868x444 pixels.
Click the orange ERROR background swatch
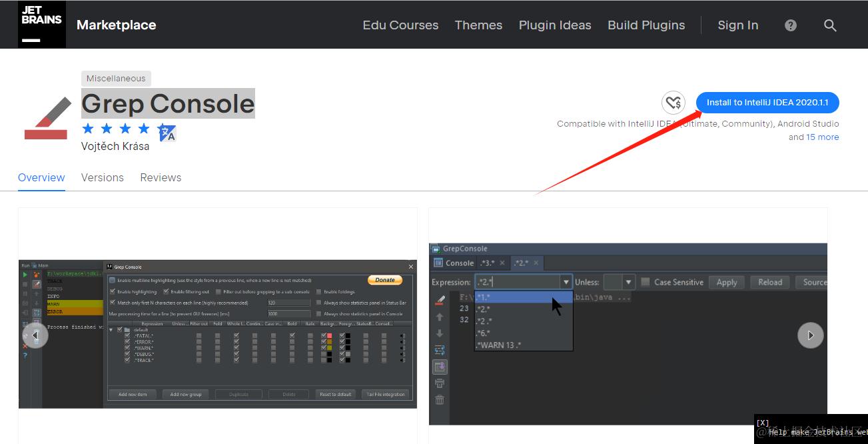329,342
